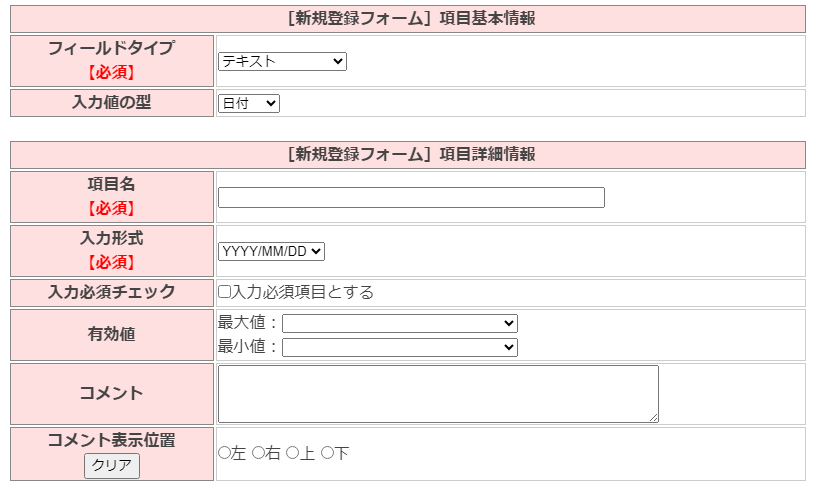Image resolution: width=816 pixels, height=488 pixels.
Task: Click the 項目詳細情報 section header
Action: pos(408,154)
